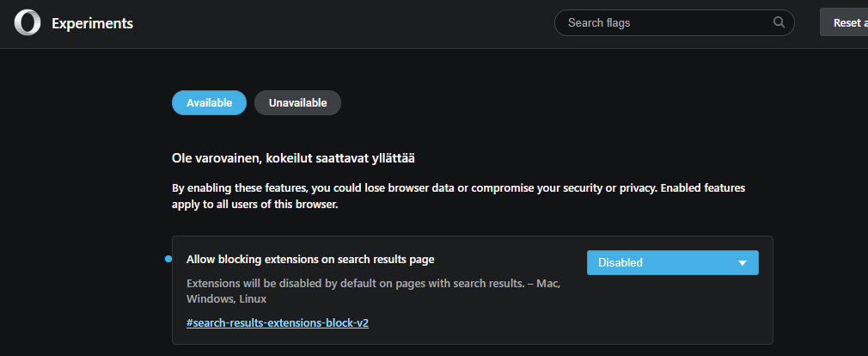
Task: Click the Opera logo icon
Action: (x=27, y=23)
